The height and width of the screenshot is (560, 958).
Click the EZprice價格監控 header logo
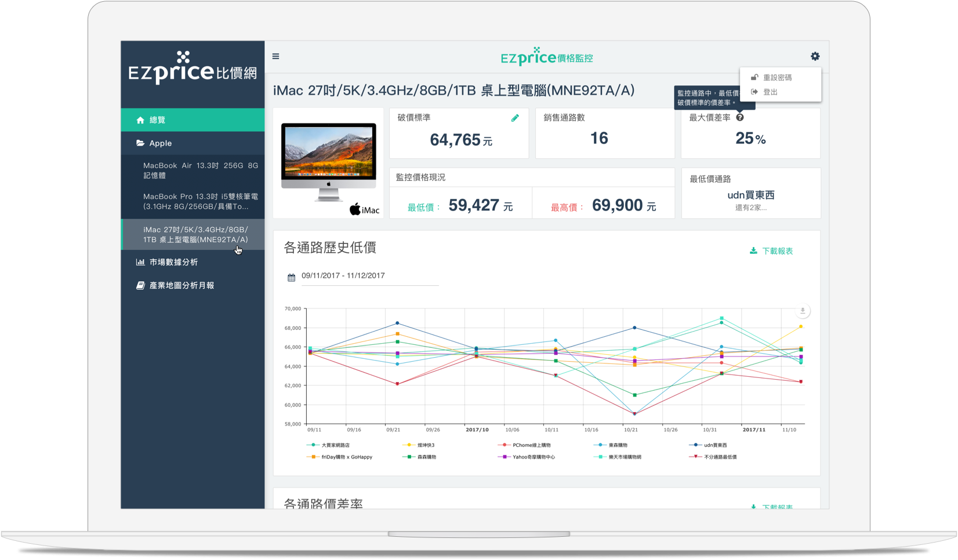[546, 56]
